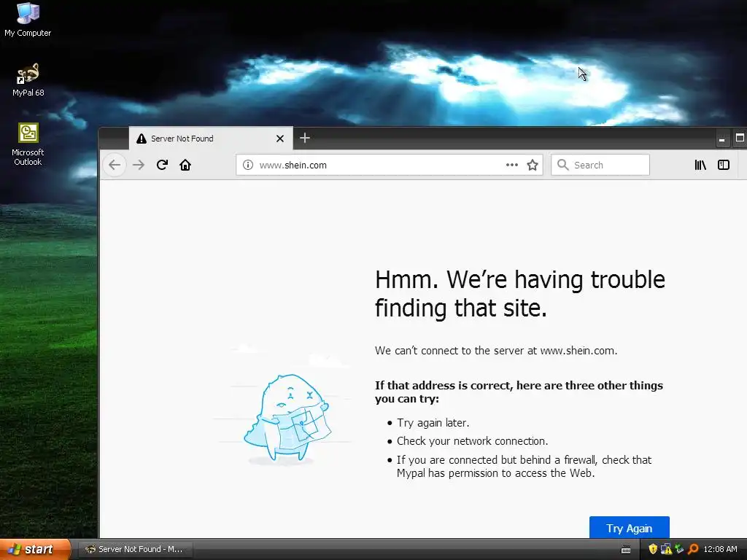Click the yellow security shield tray icon
747x560 pixels.
click(653, 549)
